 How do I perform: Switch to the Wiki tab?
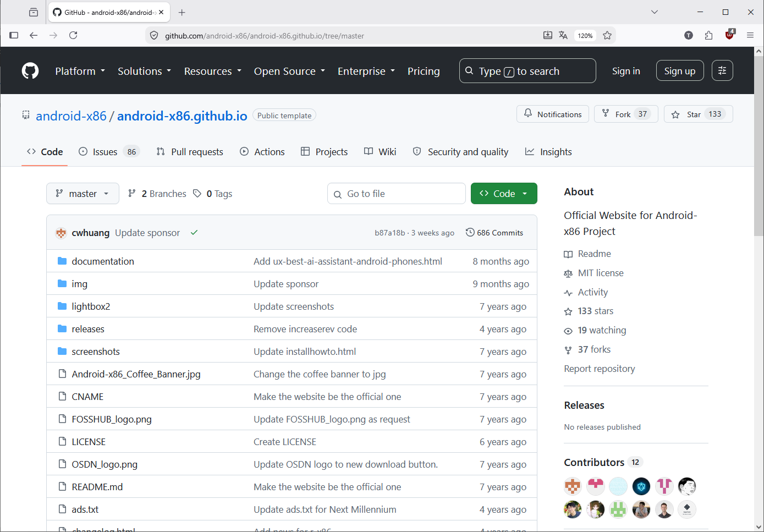coord(380,152)
